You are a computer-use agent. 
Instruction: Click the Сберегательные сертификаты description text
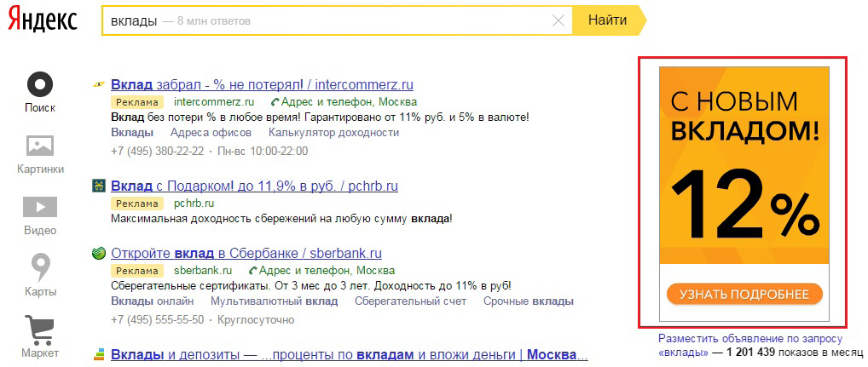coord(311,286)
